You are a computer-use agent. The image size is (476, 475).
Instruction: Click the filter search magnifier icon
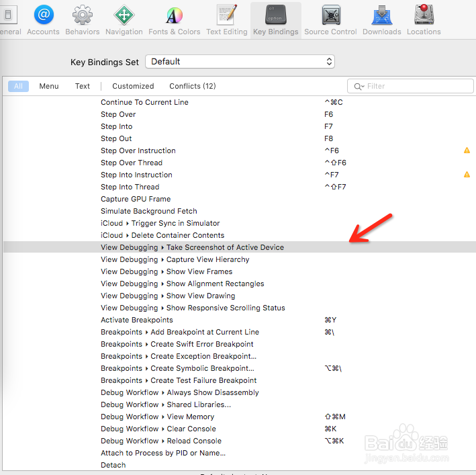(x=359, y=87)
